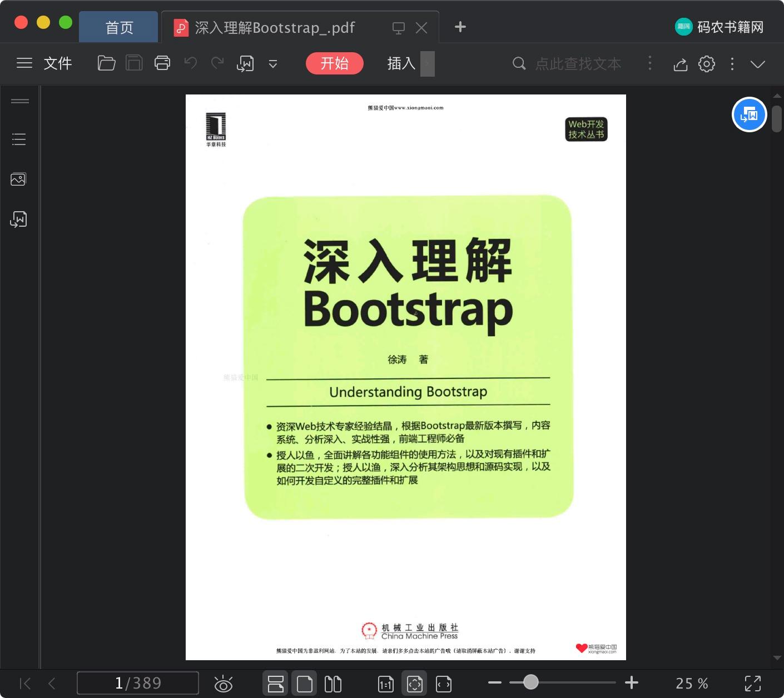Click the China Machine Press text

coord(419,636)
